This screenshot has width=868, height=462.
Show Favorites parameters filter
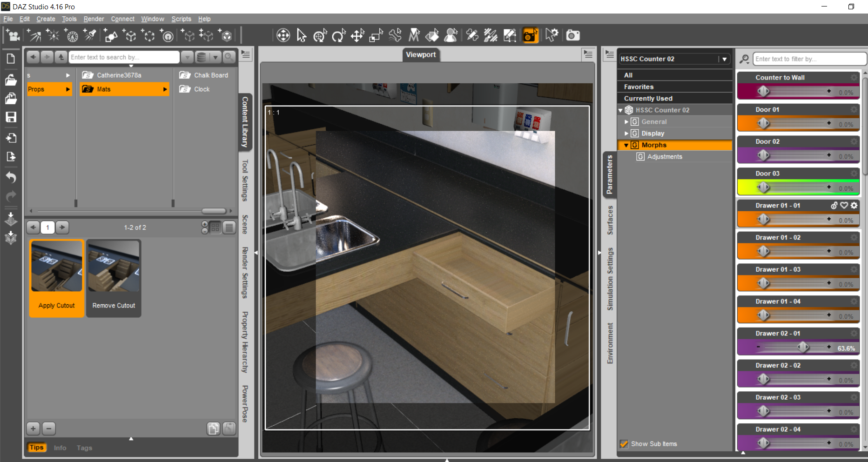(674, 87)
